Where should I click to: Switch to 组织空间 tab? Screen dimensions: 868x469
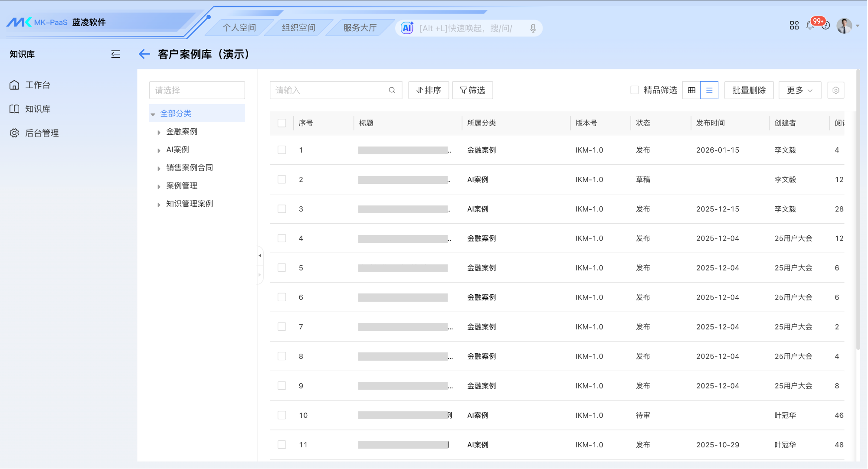298,28
